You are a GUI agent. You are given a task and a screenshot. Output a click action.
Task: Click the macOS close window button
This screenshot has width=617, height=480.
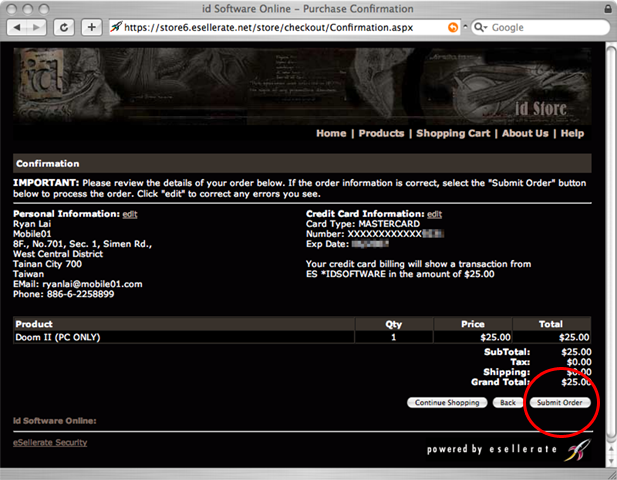tap(12, 9)
